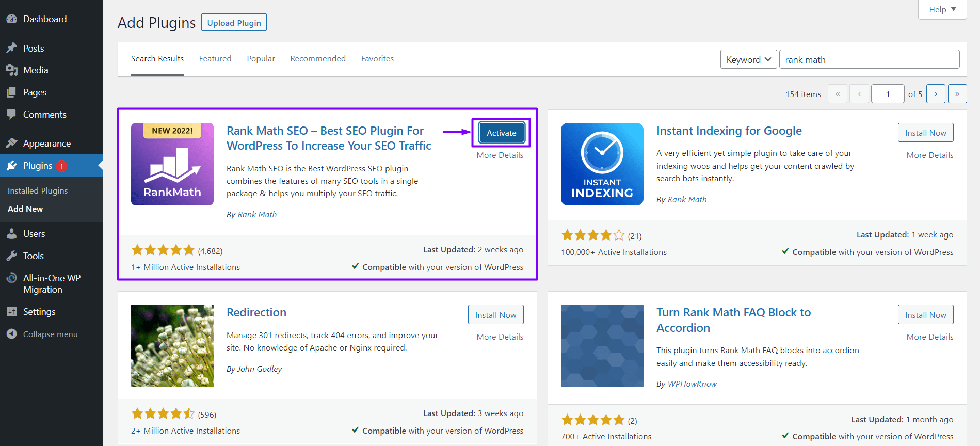This screenshot has height=446, width=980.
Task: Click the All-in-One WP Migration icon
Action: 11,278
